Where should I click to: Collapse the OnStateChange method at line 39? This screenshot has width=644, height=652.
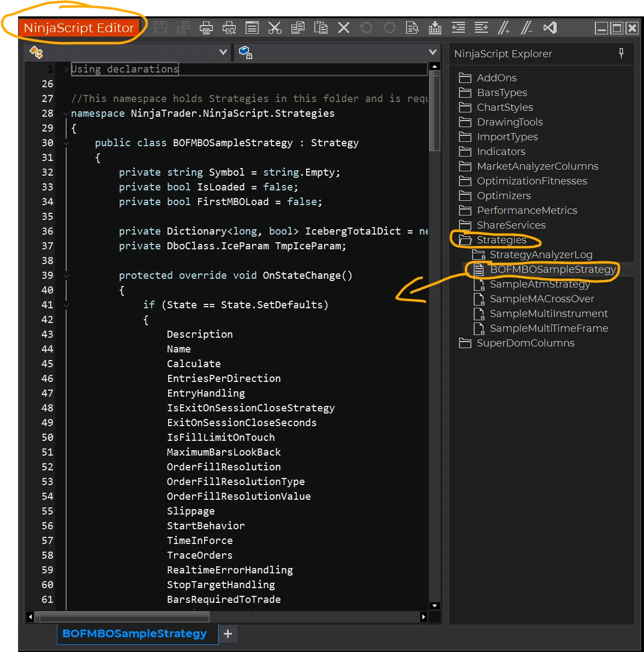click(x=66, y=276)
